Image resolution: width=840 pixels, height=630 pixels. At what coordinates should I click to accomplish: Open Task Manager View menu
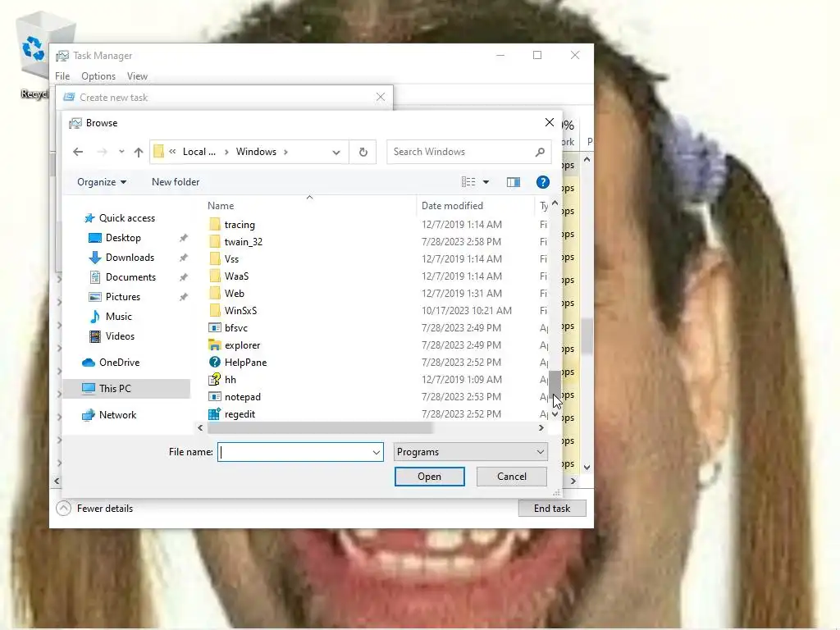(x=137, y=76)
